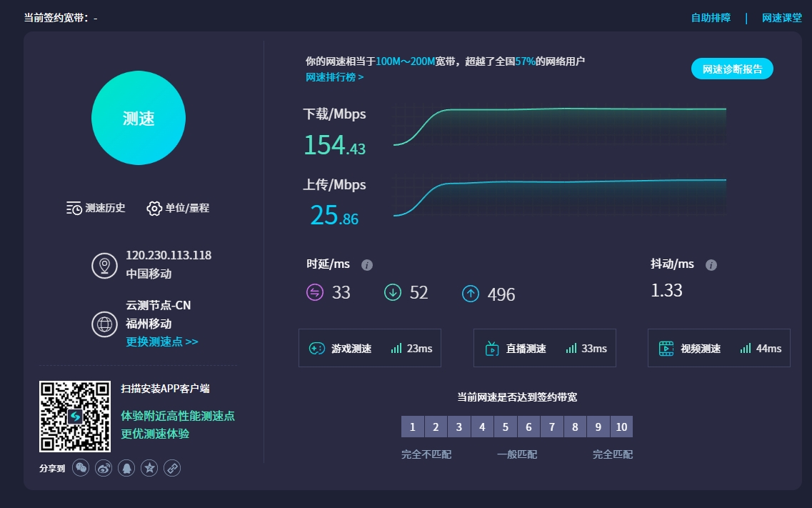Open the 网速课堂 menu item
The height and width of the screenshot is (508, 812).
(781, 18)
